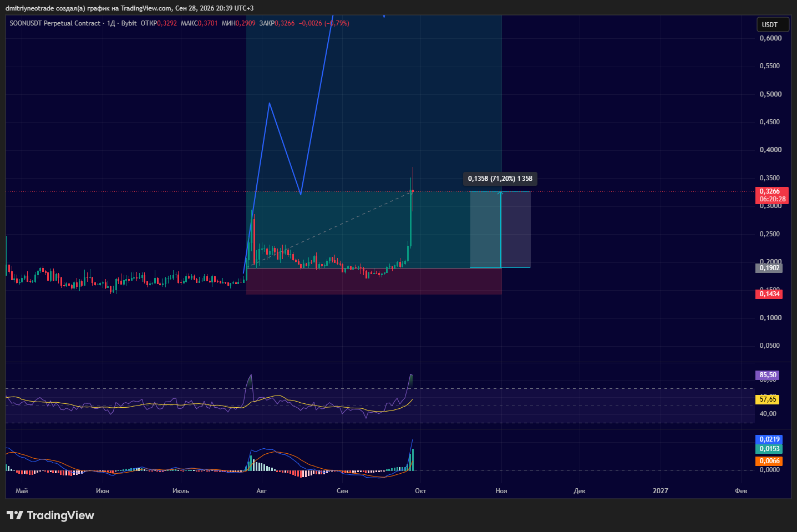This screenshot has height=532, width=797.
Task: Click the Июн label on time axis
Action: [103, 491]
